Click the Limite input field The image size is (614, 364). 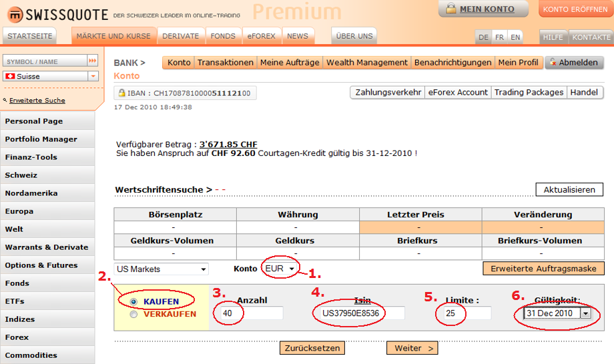pos(468,313)
